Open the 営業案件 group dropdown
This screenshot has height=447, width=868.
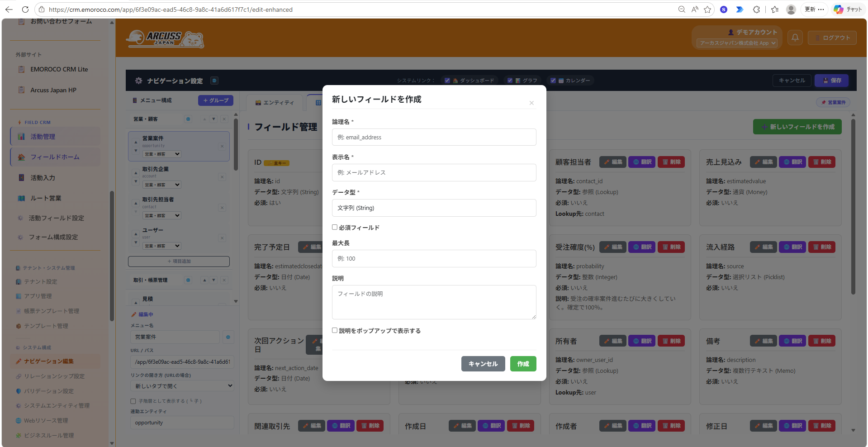tap(162, 154)
